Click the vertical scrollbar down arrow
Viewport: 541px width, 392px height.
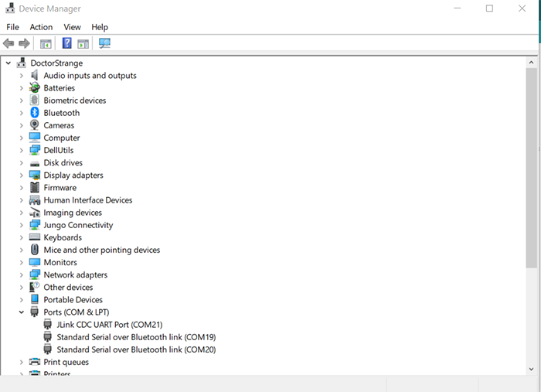[532, 370]
